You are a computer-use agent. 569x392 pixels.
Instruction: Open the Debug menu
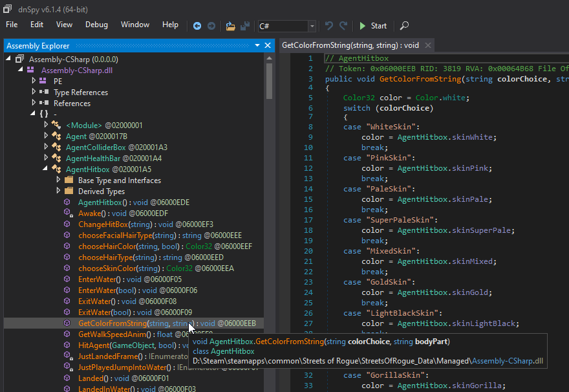[96, 25]
